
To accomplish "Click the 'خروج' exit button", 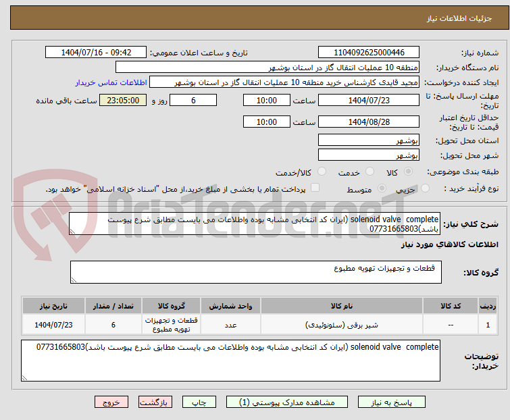I will 111,402.
